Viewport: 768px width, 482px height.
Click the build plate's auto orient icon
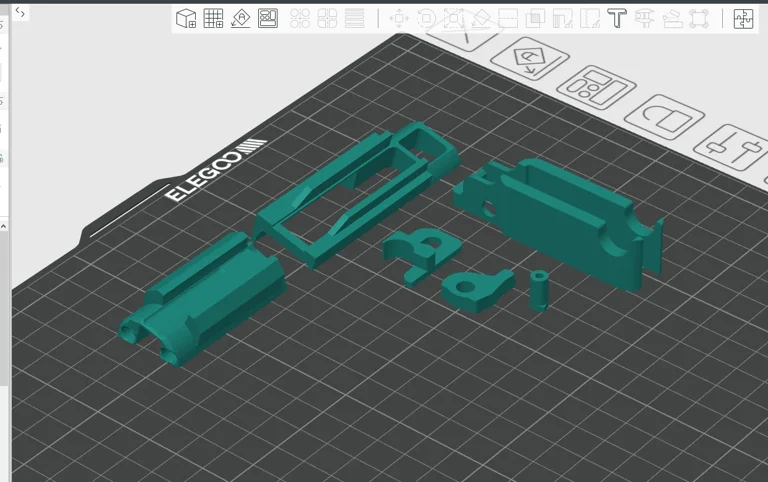point(528,60)
